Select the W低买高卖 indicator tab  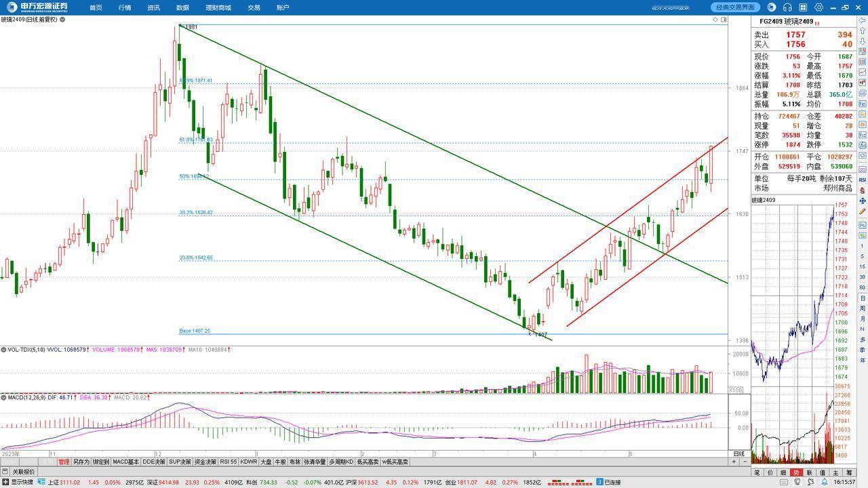coord(395,462)
